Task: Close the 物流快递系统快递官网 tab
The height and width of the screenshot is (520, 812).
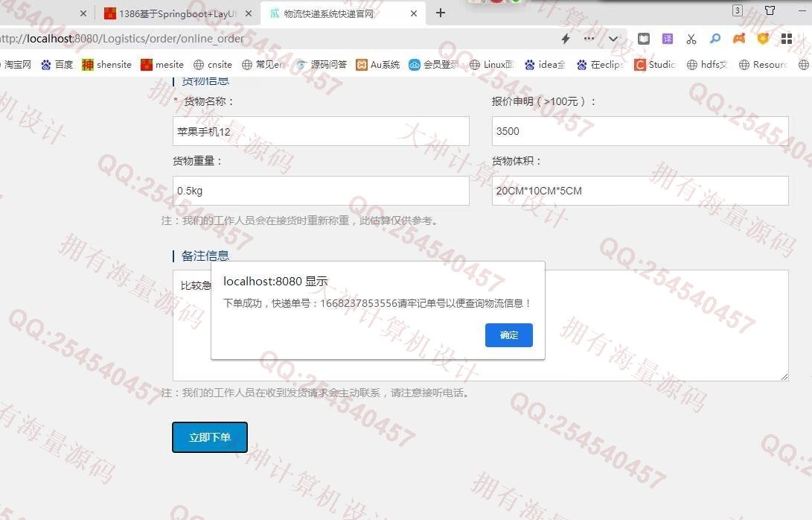Action: pos(414,13)
